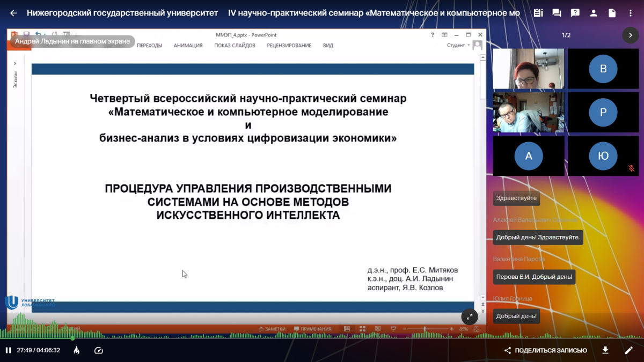Go to next page of participant videos
Screen dimensions: 644x362
631,35
